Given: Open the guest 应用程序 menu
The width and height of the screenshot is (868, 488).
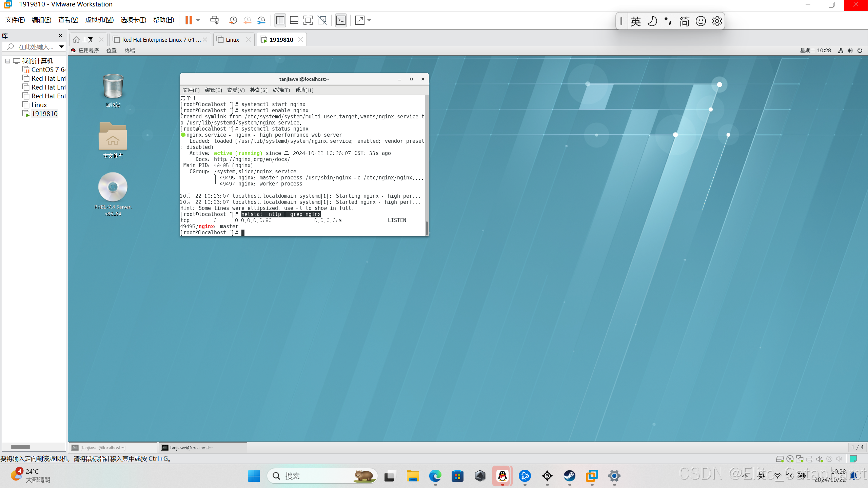Looking at the screenshot, I should pyautogui.click(x=85, y=51).
